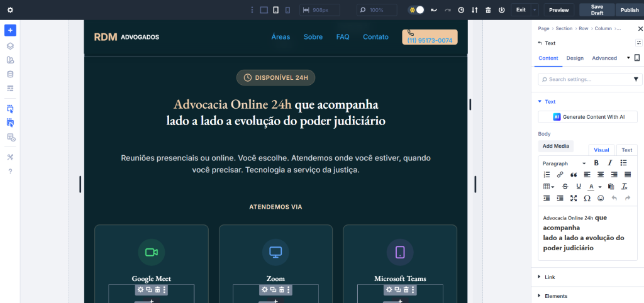Click the Preview button
Image resolution: width=644 pixels, height=303 pixels.
point(559,10)
